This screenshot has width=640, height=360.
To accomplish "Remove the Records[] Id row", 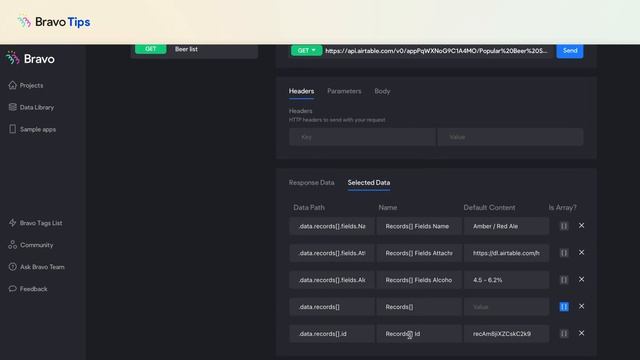I will (x=582, y=333).
